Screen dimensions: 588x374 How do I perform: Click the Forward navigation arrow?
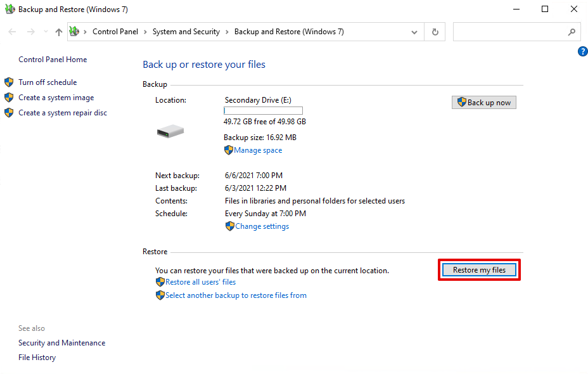(31, 32)
